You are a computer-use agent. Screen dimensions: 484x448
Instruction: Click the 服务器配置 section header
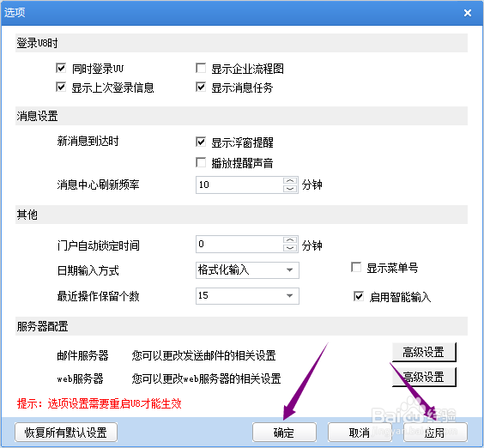[x=241, y=326]
